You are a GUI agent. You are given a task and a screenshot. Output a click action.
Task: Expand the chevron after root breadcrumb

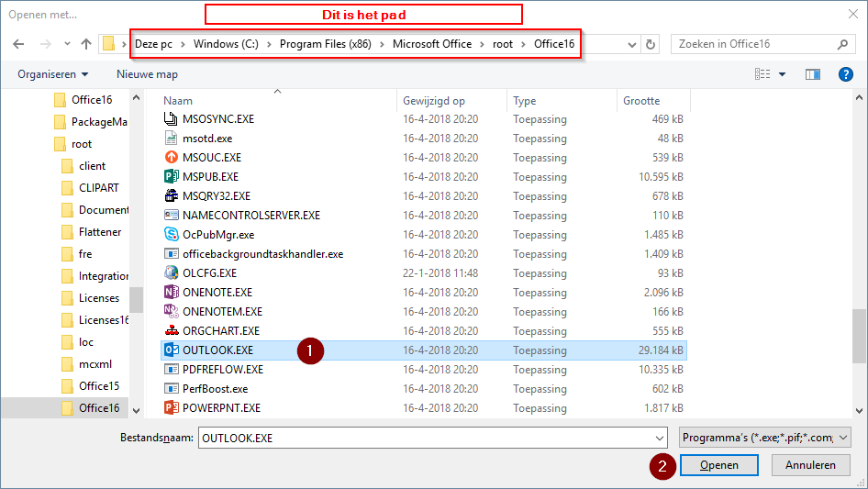(x=523, y=44)
